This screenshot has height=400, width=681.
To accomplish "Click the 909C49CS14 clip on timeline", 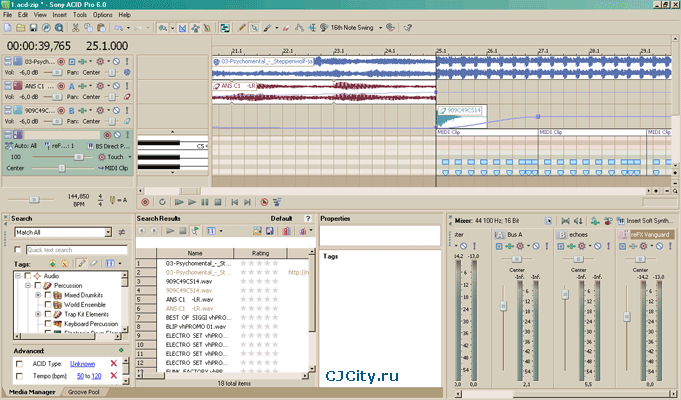I will click(x=461, y=116).
